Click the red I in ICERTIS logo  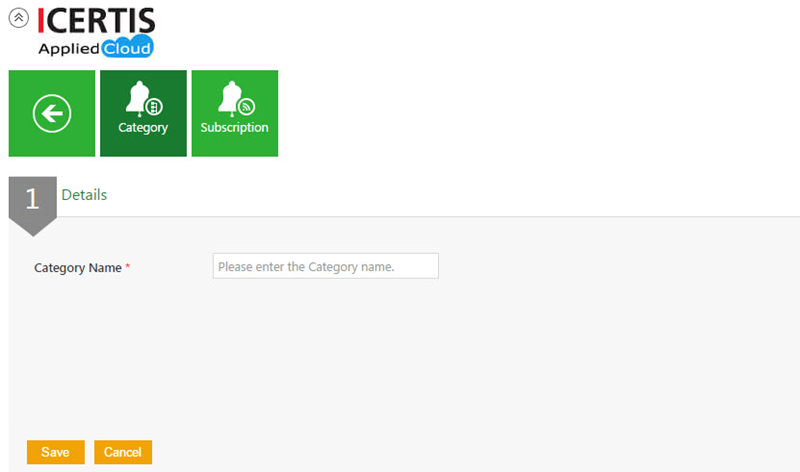click(x=41, y=20)
